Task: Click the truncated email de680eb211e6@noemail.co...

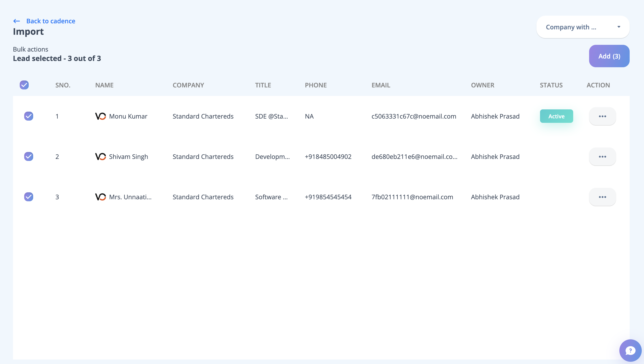Action: pos(414,157)
